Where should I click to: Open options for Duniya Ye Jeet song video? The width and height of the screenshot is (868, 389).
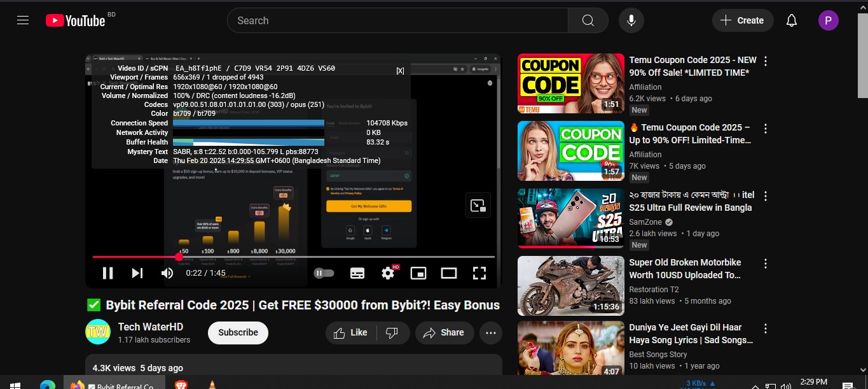coord(766,329)
